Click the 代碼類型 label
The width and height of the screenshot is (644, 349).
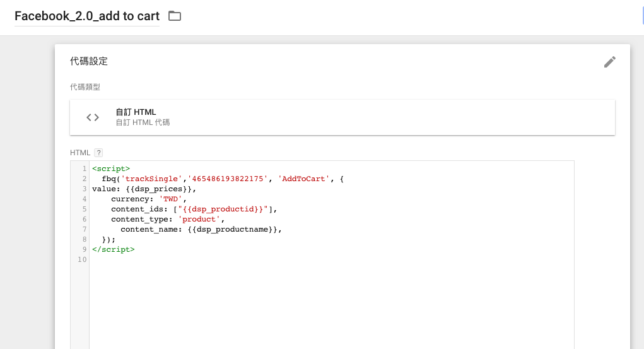[x=85, y=86]
